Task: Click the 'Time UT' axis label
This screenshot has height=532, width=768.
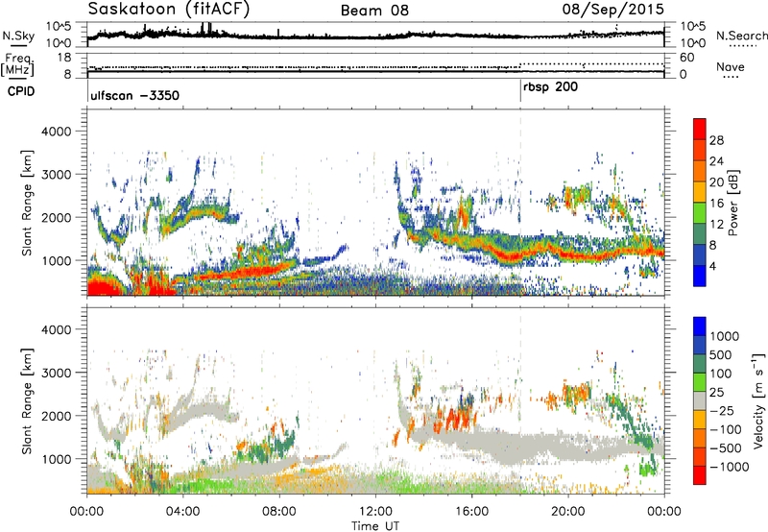Action: pos(375,526)
